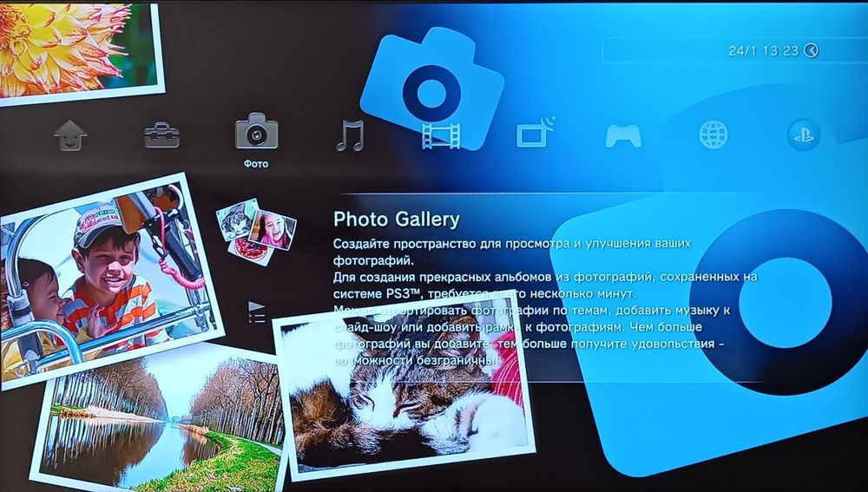
Task: Open the sleeping cat photo
Action: [x=404, y=387]
